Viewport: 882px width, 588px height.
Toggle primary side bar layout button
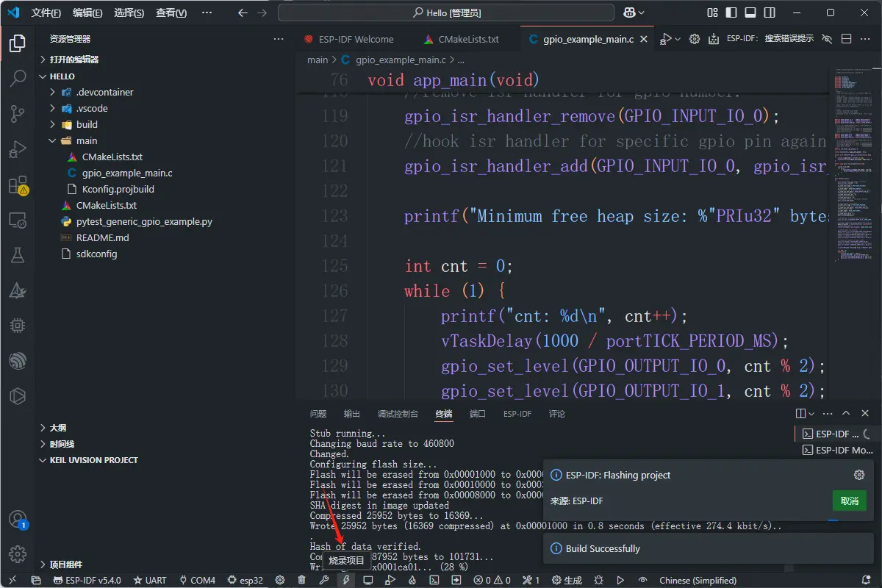[731, 12]
